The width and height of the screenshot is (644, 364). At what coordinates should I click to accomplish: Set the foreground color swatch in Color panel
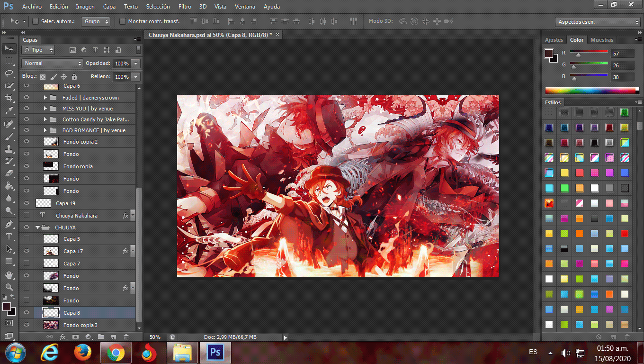pyautogui.click(x=549, y=54)
